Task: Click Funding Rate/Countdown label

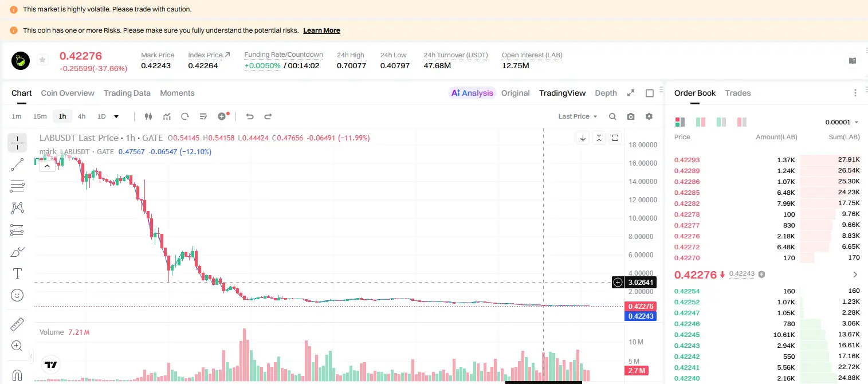Action: [x=284, y=54]
